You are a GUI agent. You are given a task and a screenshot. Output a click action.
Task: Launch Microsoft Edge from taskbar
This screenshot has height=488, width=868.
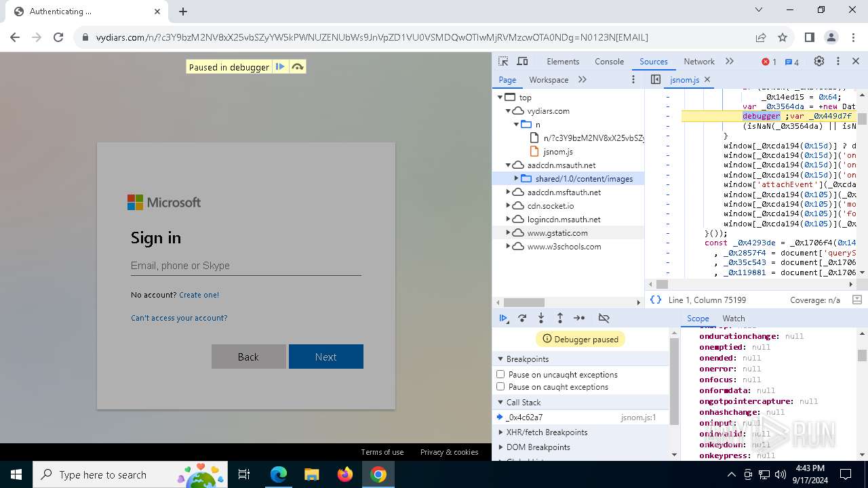(279, 474)
